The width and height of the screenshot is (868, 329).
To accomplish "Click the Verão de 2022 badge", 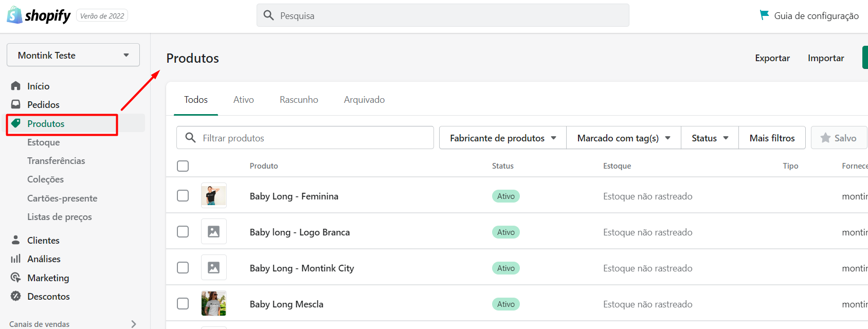I will pos(102,16).
